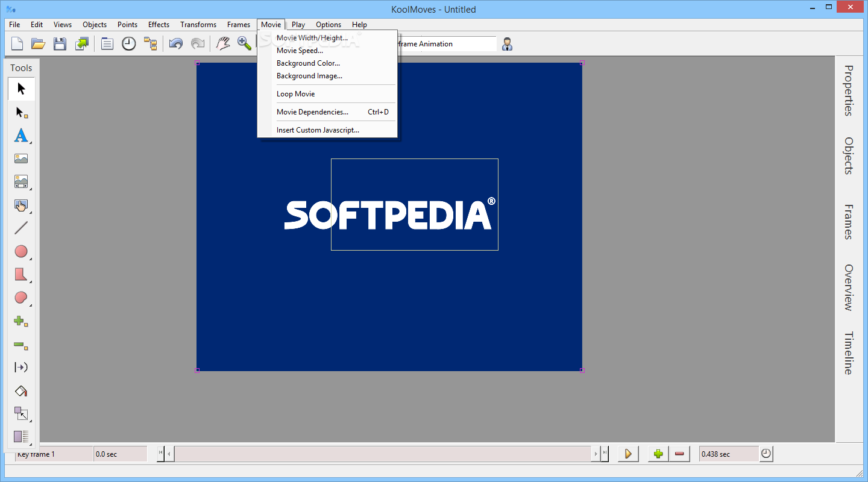Close the open Movie menu

click(271, 25)
